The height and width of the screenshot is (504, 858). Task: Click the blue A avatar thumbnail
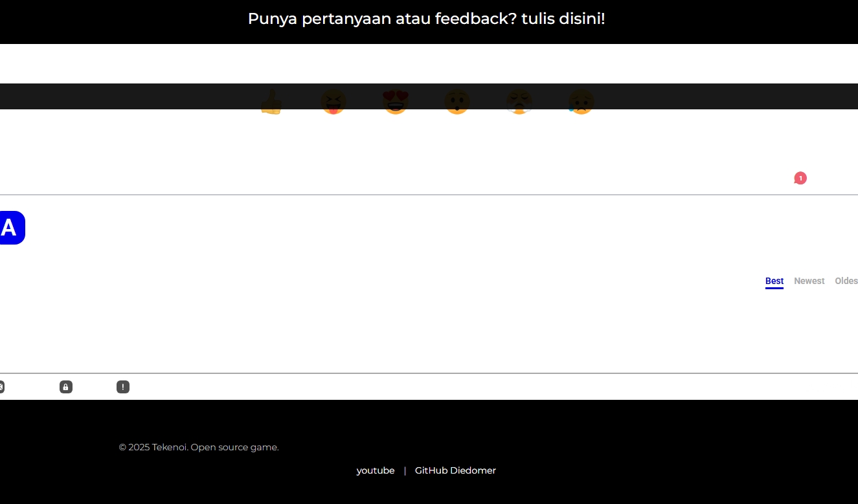coord(8,227)
